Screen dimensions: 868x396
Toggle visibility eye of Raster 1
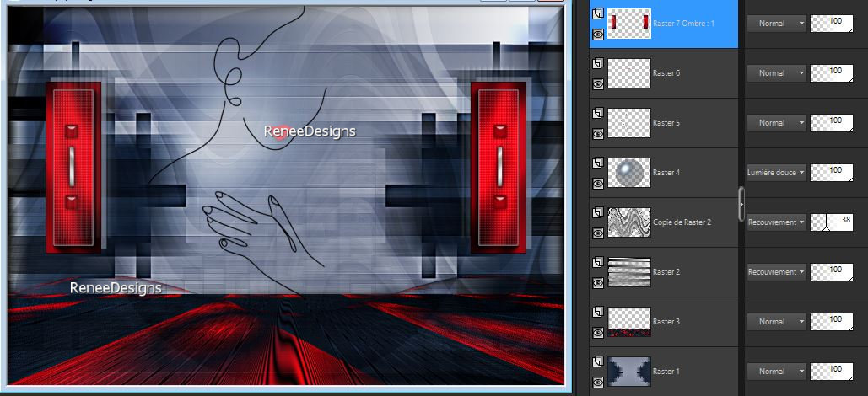(598, 383)
